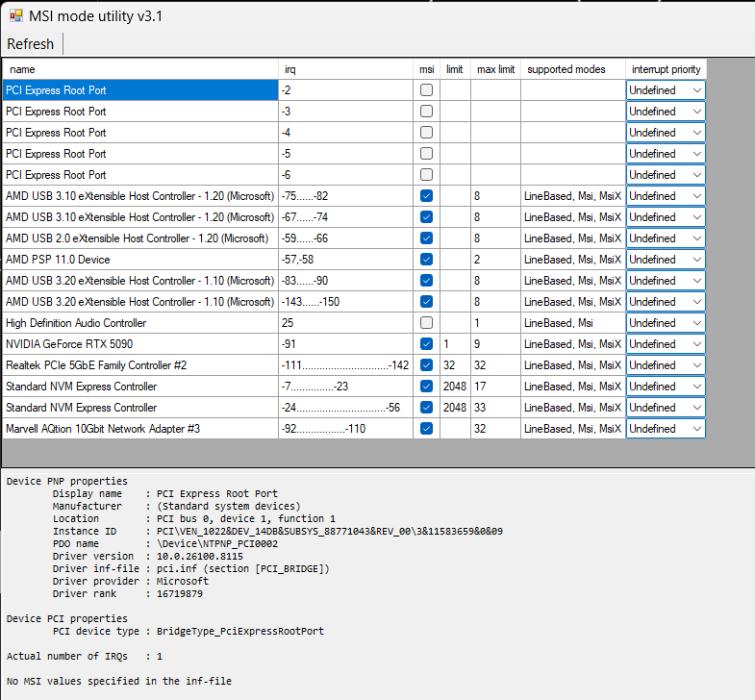Toggle MSI checkbox for NVIDIA GeForce RTX 5090
755x700 pixels.
426,344
